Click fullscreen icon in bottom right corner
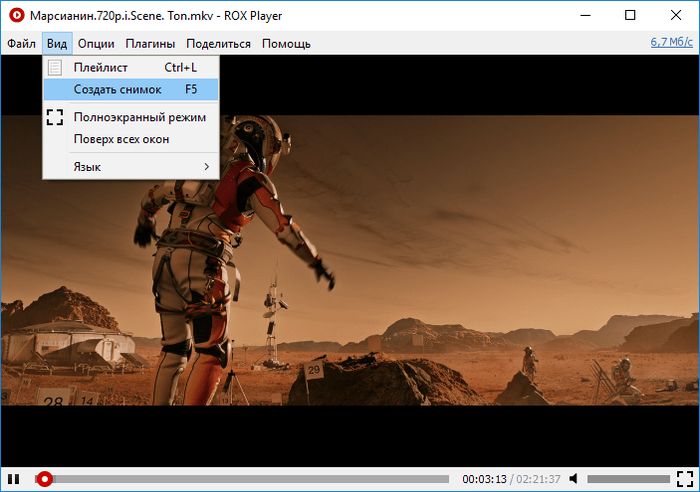The width and height of the screenshot is (700, 492). pyautogui.click(x=684, y=479)
